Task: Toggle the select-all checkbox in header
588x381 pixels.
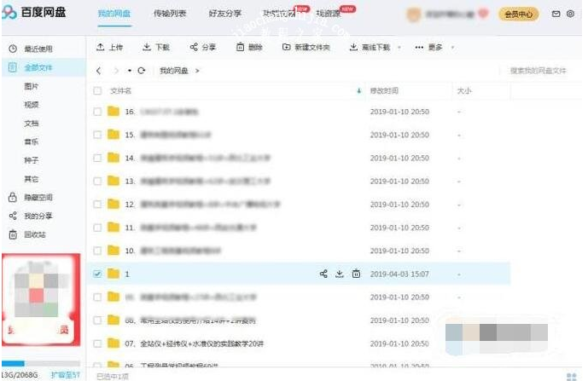Action: click(97, 90)
